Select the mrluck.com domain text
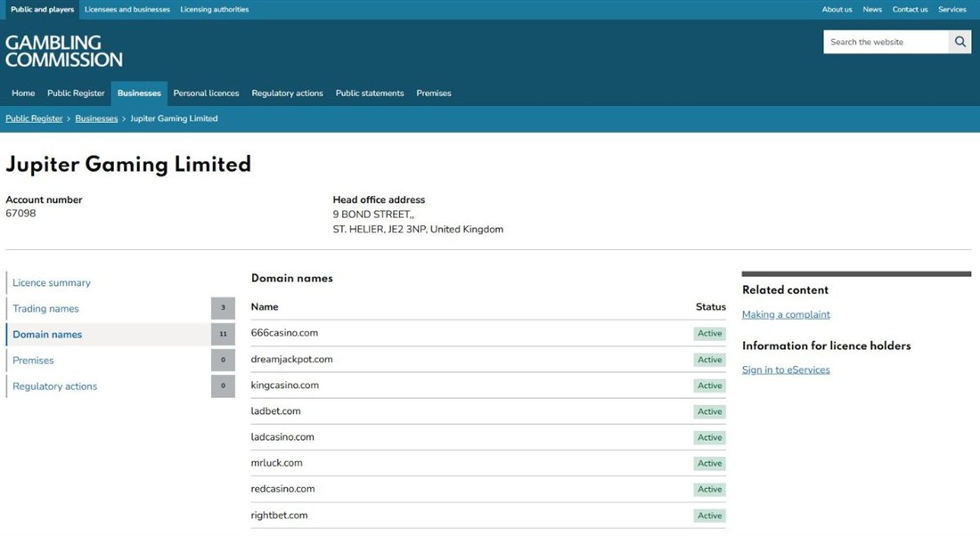This screenshot has height=536, width=980. [x=276, y=463]
